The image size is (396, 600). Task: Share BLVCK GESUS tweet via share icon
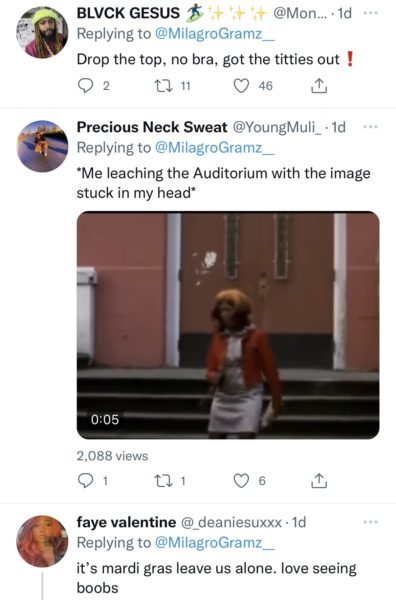pyautogui.click(x=318, y=86)
